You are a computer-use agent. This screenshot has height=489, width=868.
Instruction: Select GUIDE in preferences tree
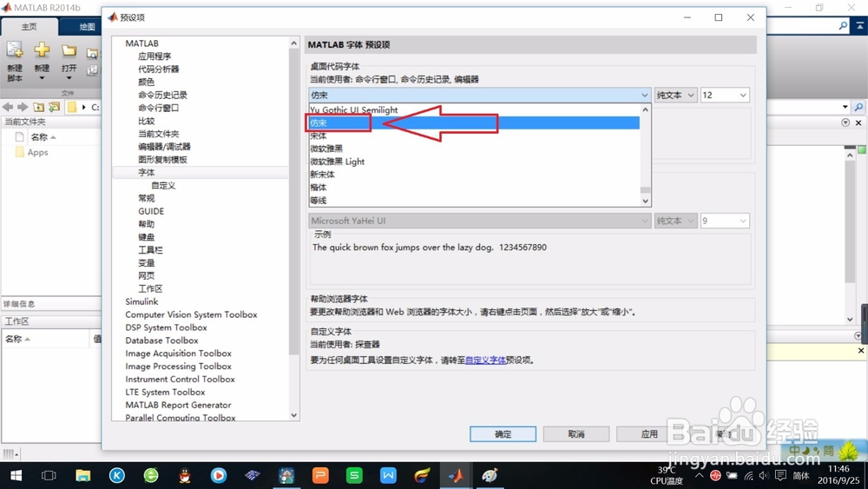click(x=151, y=211)
